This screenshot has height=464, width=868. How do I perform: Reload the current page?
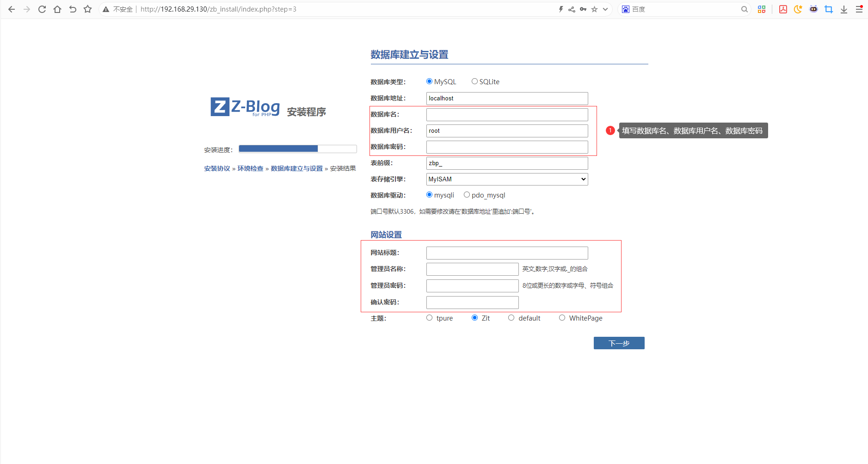coord(42,9)
